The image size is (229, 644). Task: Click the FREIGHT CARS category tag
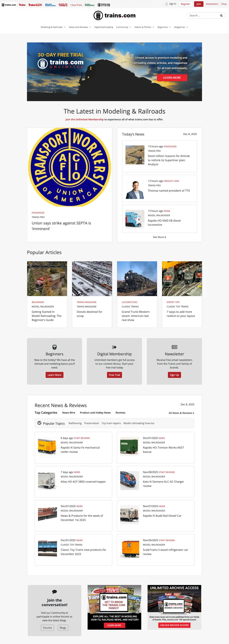tap(171, 181)
